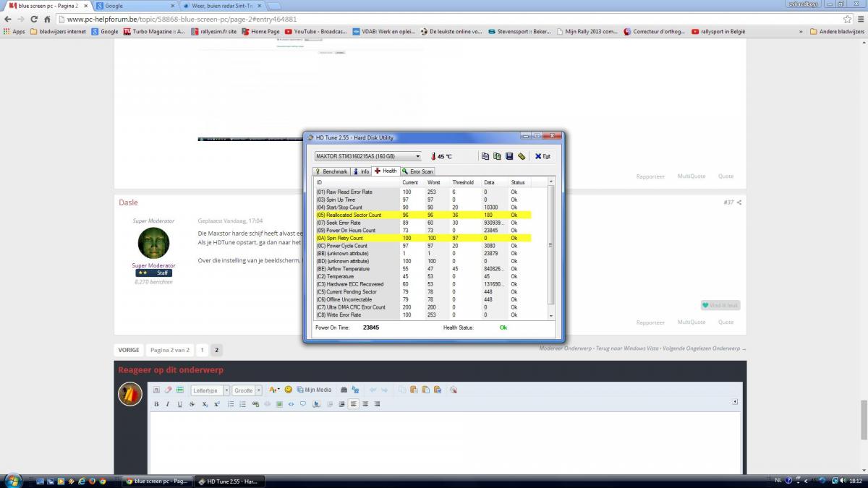Click the Strikethrough formatting icon
The image size is (868, 488).
pyautogui.click(x=192, y=404)
